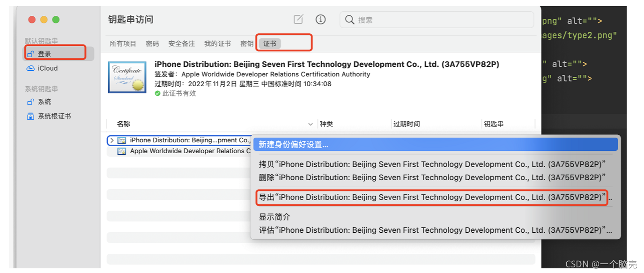The width and height of the screenshot is (644, 273).
Task: Click the large Certificate Standard thumbnail
Action: pyautogui.click(x=127, y=77)
